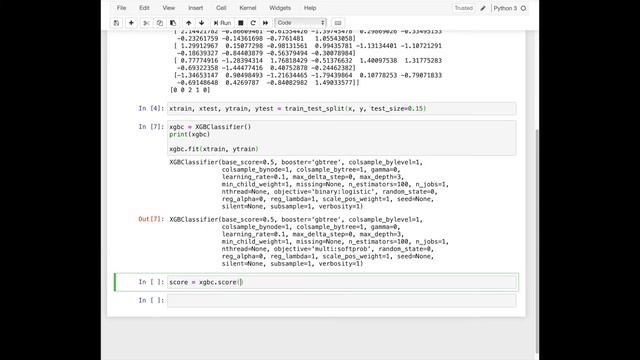The width and height of the screenshot is (640, 360).
Task: Open the Insert menu
Action: coord(196,8)
